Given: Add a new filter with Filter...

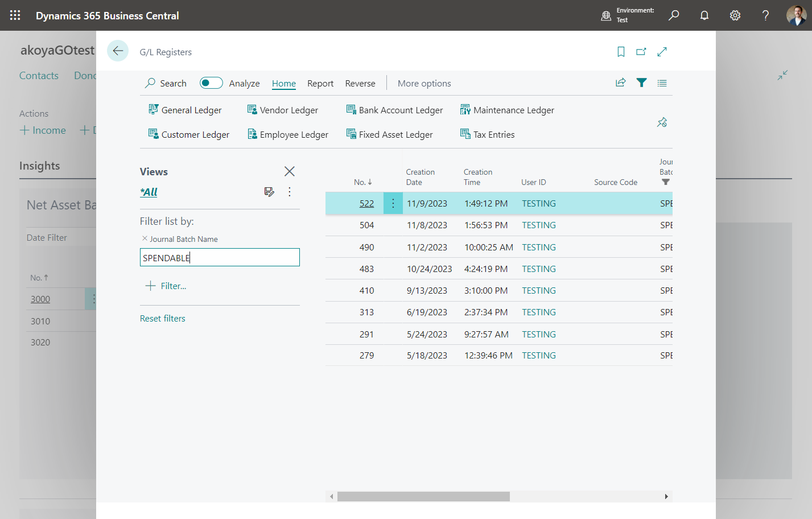Looking at the screenshot, I should tap(166, 286).
